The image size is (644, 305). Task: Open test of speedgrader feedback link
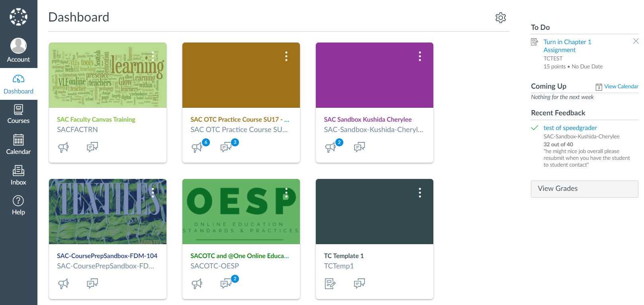(570, 128)
